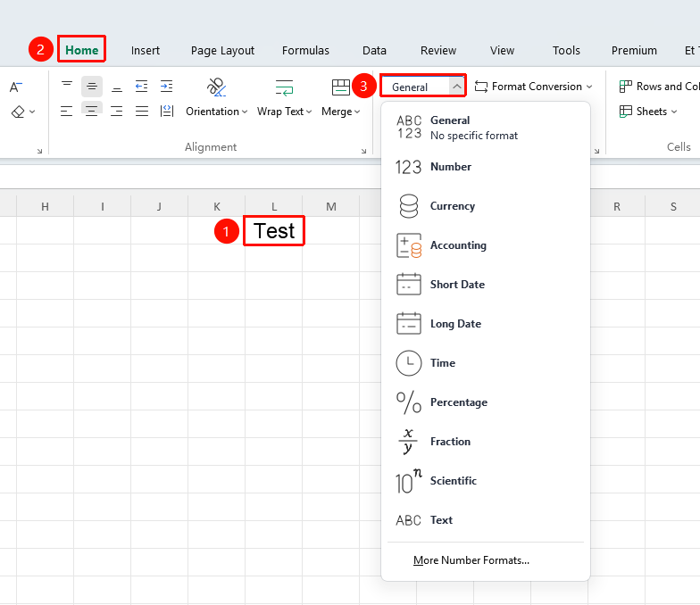Toggle middle vertical align
Viewport: 700px width, 605px height.
pyautogui.click(x=92, y=86)
